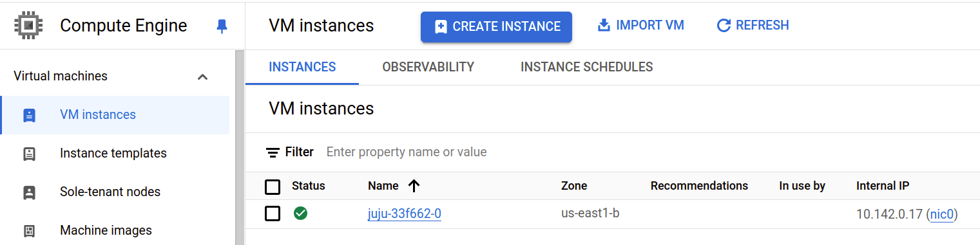Click the VM instances sidebar icon
Screen dimensions: 980x245
[29, 115]
